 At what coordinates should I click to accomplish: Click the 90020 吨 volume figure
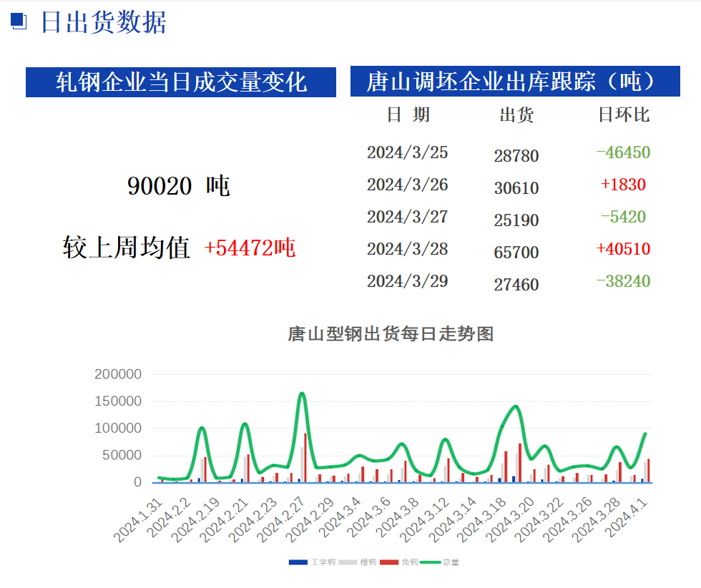click(x=179, y=186)
